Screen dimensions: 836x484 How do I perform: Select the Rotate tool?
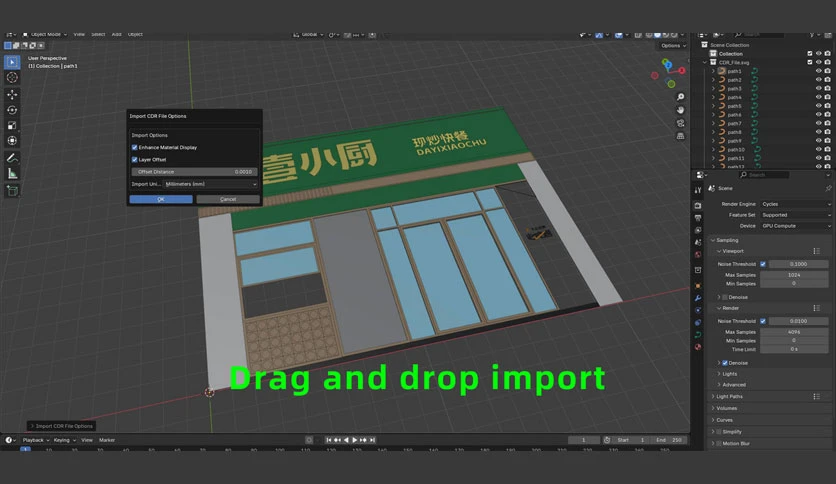[12, 110]
